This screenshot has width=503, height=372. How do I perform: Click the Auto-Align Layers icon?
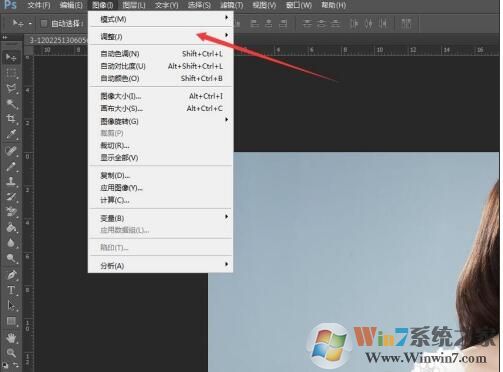pos(406,23)
